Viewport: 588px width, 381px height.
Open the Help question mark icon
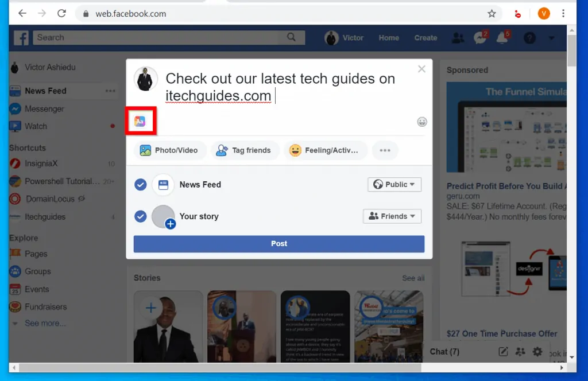coord(529,38)
